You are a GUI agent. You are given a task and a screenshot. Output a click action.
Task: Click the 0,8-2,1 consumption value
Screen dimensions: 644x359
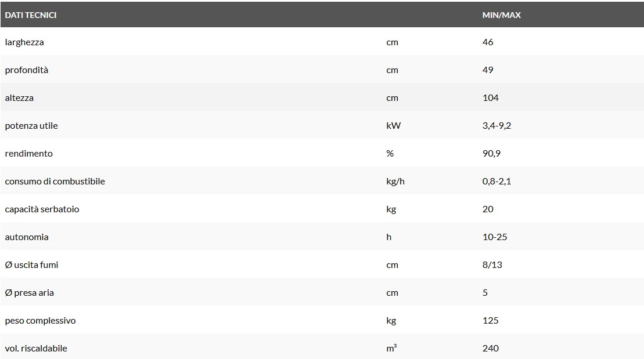click(497, 182)
